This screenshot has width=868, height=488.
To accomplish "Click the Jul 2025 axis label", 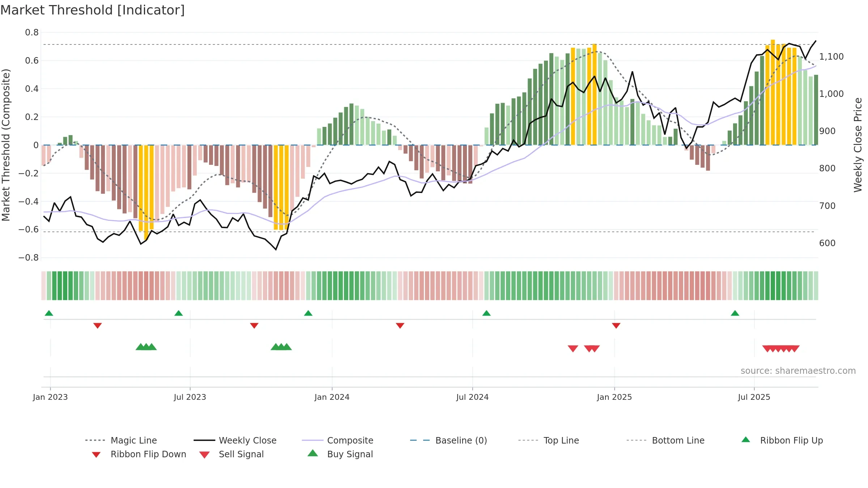I will coord(754,397).
